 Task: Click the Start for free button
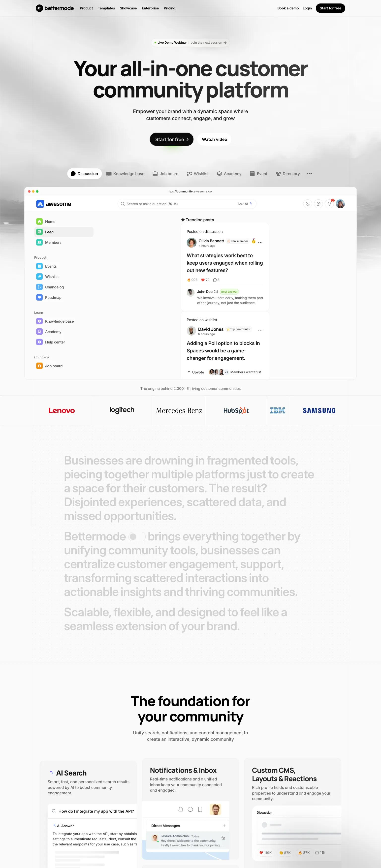pos(171,139)
